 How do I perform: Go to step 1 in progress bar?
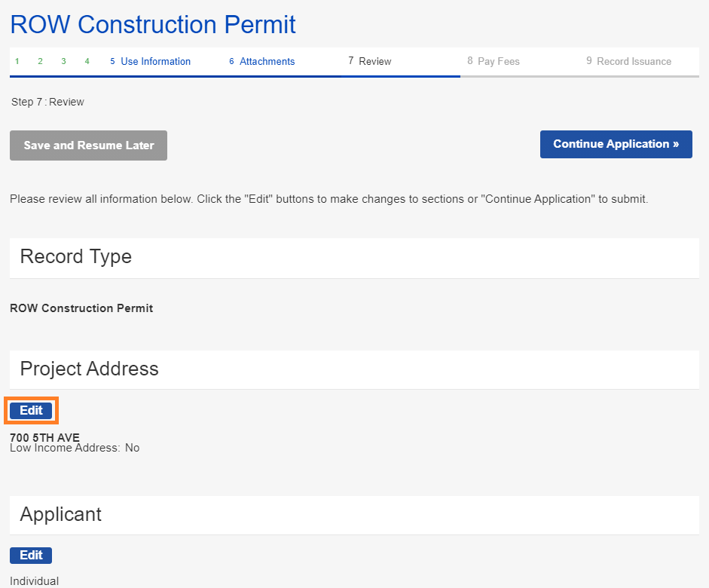pyautogui.click(x=17, y=62)
